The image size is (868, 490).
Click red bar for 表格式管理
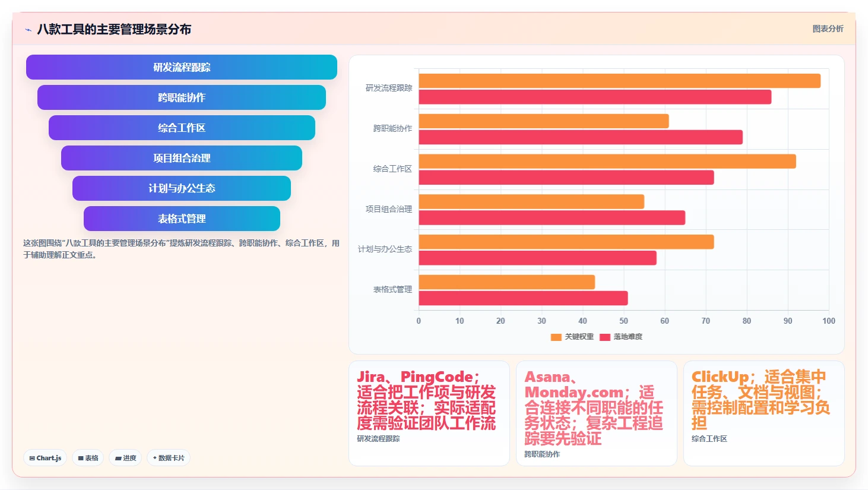(x=523, y=298)
